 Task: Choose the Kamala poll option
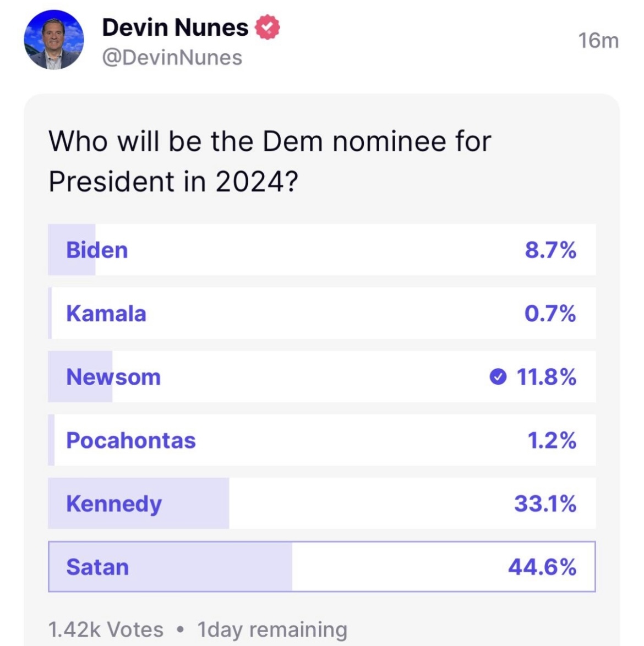pyautogui.click(x=106, y=314)
